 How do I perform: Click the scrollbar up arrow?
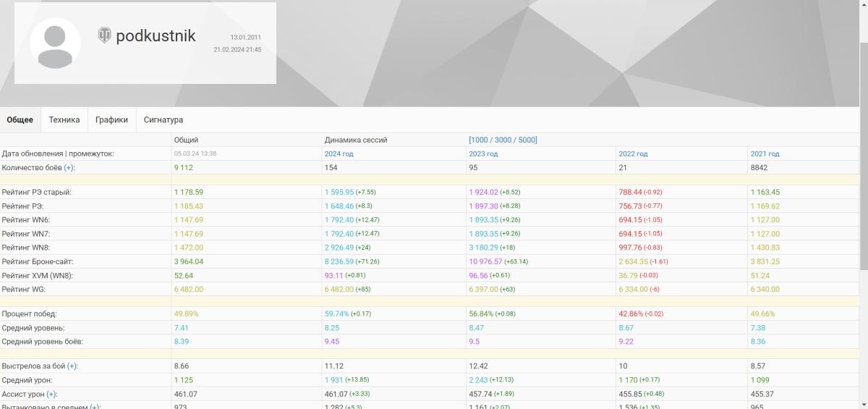point(863,5)
